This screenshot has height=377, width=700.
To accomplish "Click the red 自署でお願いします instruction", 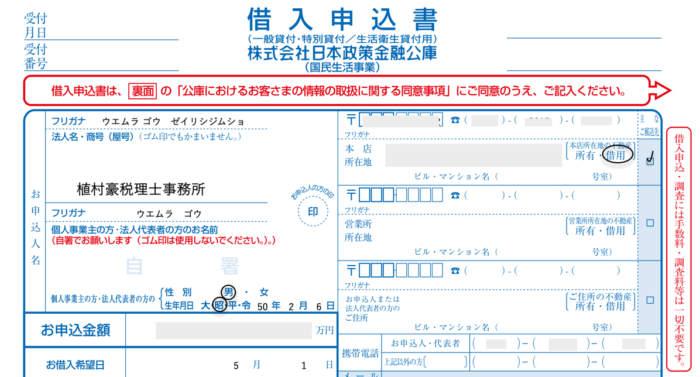I will click(163, 240).
